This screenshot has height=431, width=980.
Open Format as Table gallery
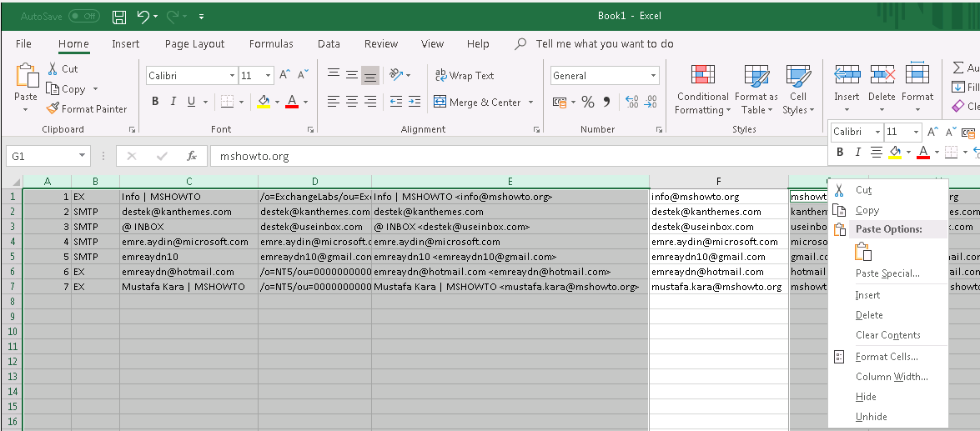click(x=756, y=88)
